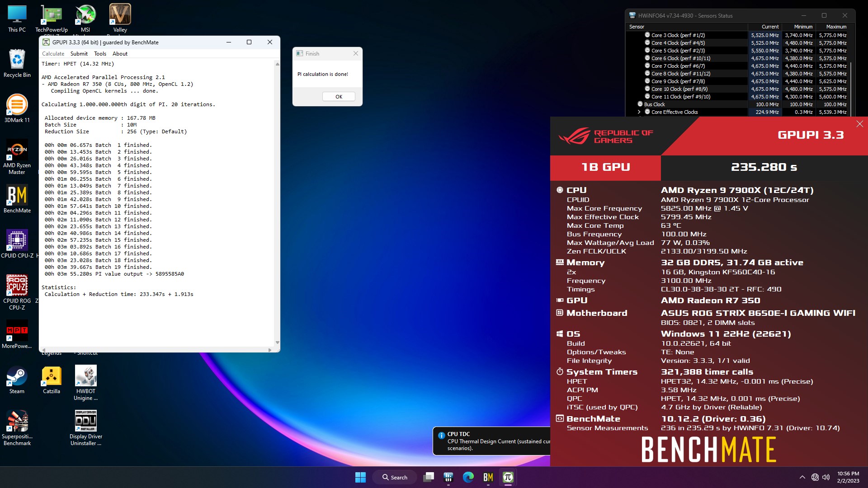Click the PI value output line

pyautogui.click(x=114, y=274)
